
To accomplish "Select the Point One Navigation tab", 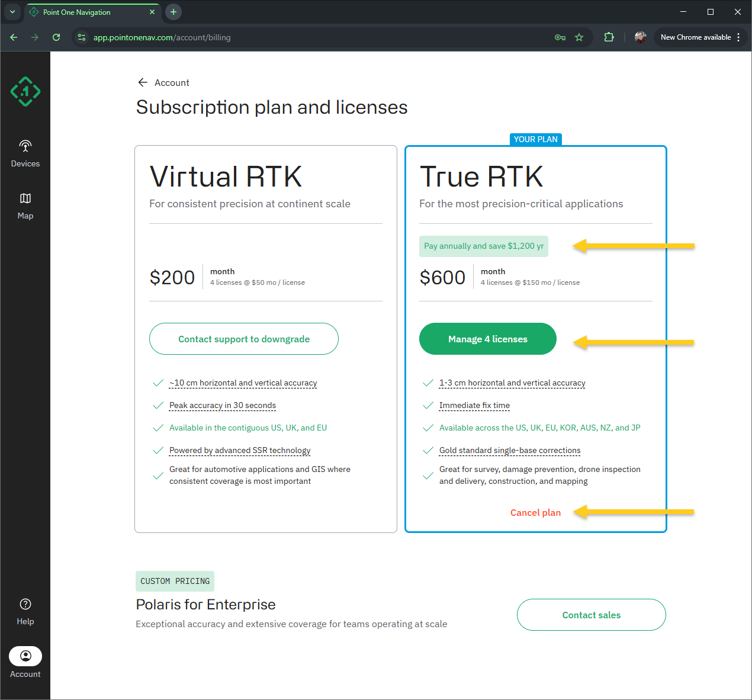I will (93, 12).
